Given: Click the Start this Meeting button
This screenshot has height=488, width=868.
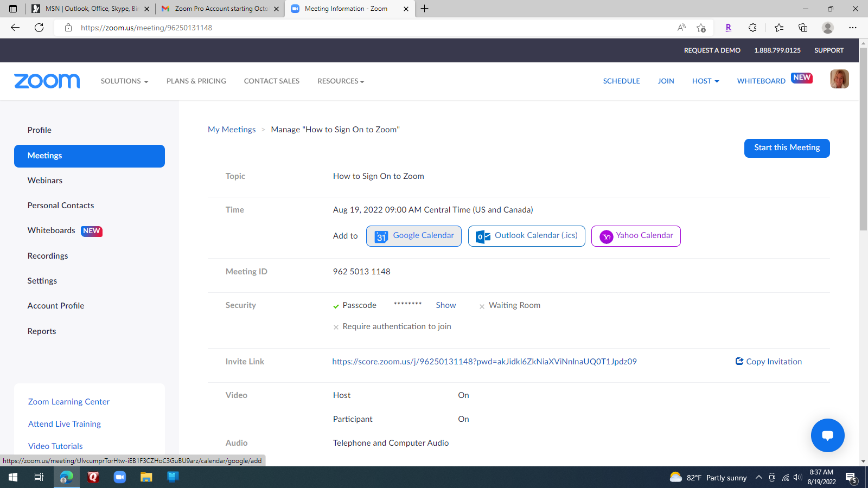Looking at the screenshot, I should [787, 148].
